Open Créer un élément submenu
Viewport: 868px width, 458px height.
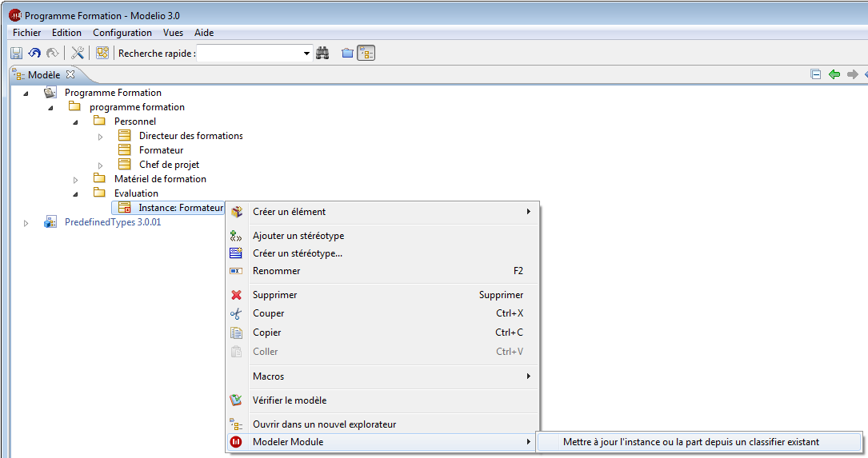382,211
